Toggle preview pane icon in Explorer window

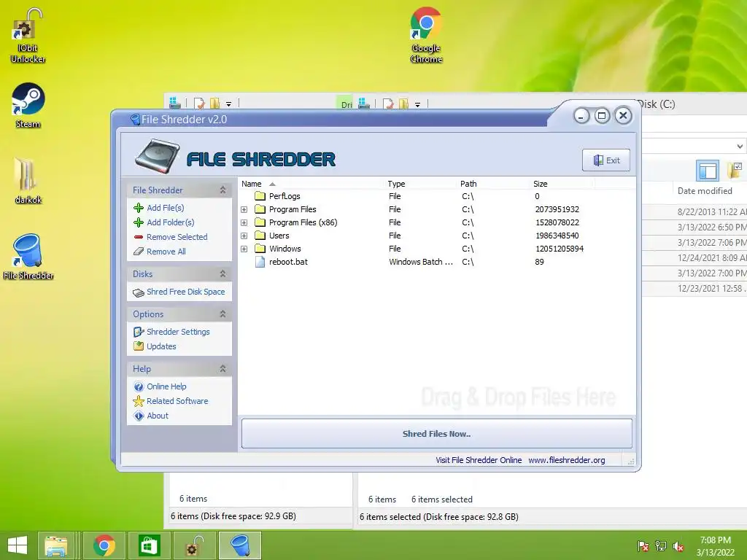(708, 171)
